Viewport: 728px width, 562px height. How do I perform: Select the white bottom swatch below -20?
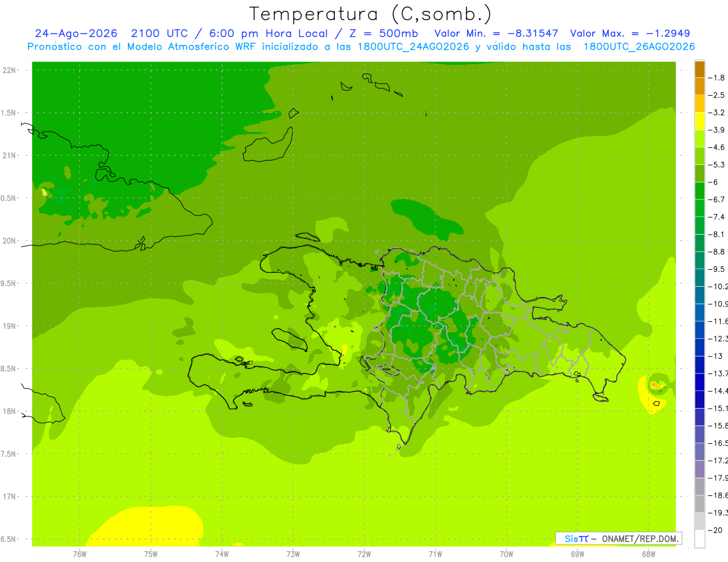tap(699, 539)
